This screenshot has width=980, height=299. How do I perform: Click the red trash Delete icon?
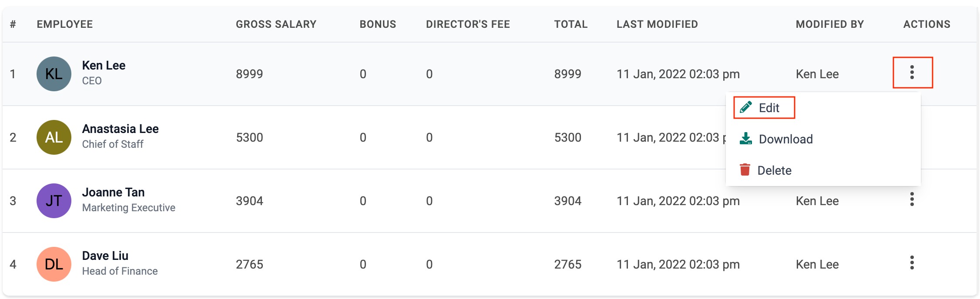click(x=745, y=169)
